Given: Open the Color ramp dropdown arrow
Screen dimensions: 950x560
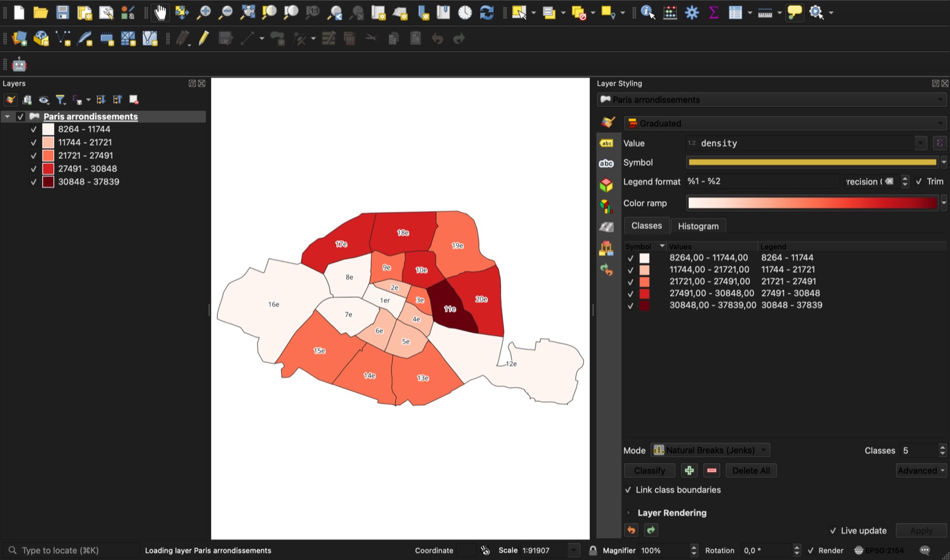Looking at the screenshot, I should 943,203.
